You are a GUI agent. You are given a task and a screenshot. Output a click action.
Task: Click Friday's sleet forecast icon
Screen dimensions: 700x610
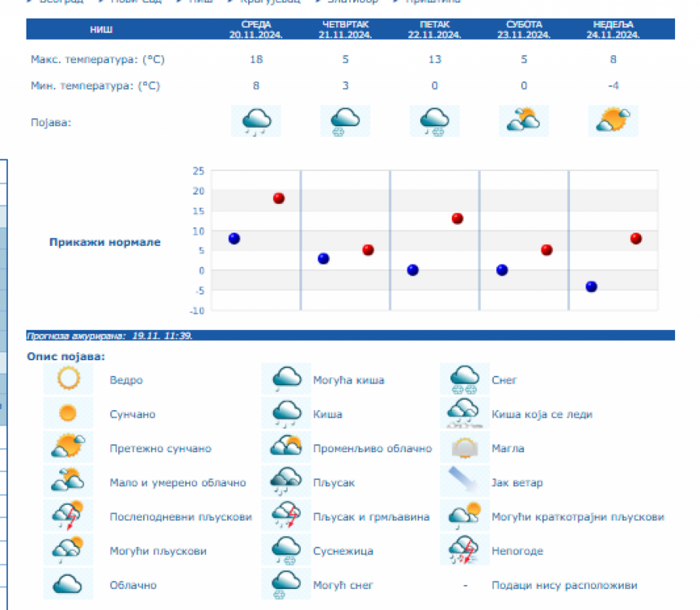[434, 121]
